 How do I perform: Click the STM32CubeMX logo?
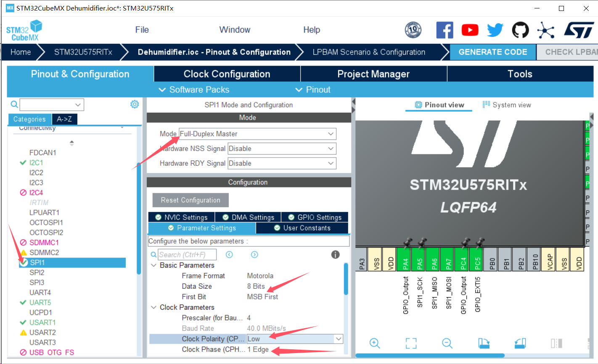[24, 30]
